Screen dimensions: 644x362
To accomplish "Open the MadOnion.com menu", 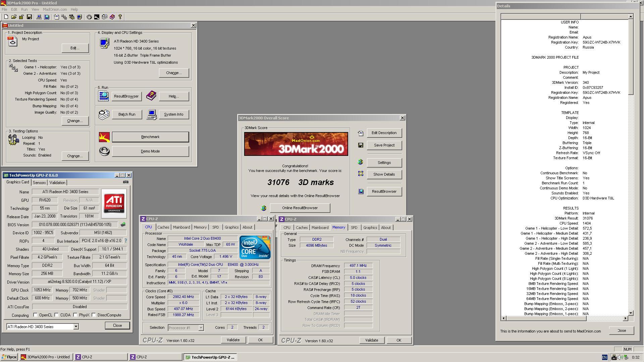I will click(55, 9).
